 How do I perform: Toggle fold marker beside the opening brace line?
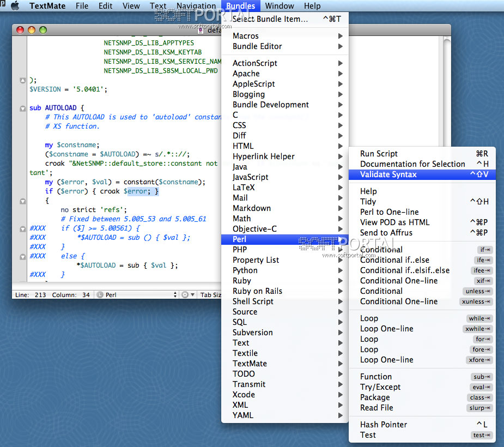[x=22, y=201]
